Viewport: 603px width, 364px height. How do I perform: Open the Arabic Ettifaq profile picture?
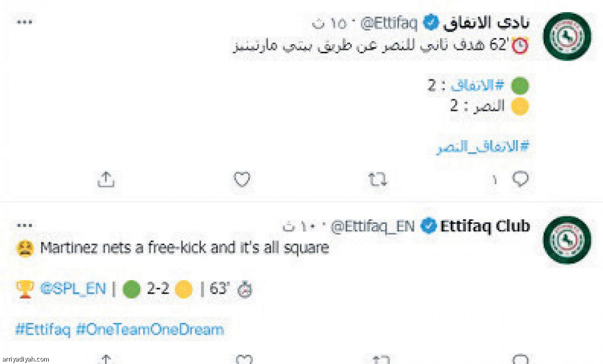[568, 36]
